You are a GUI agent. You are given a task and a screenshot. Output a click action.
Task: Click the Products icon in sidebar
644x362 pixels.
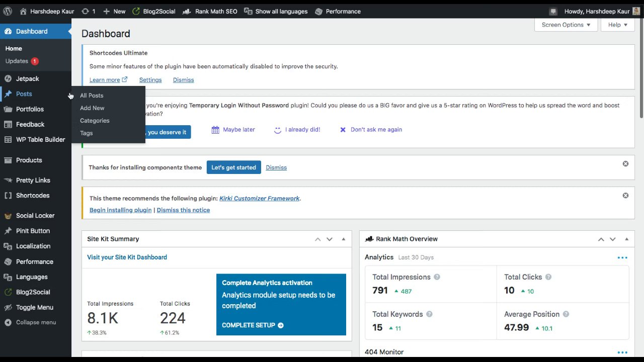point(8,160)
